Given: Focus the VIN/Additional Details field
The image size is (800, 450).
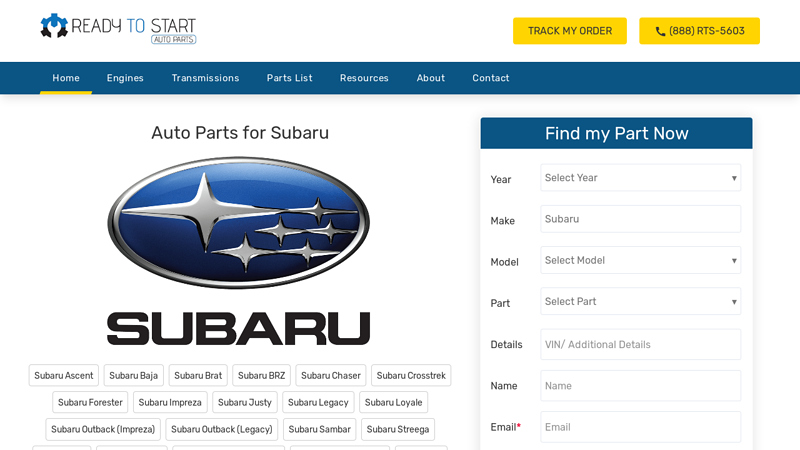Looking at the screenshot, I should pyautogui.click(x=640, y=344).
